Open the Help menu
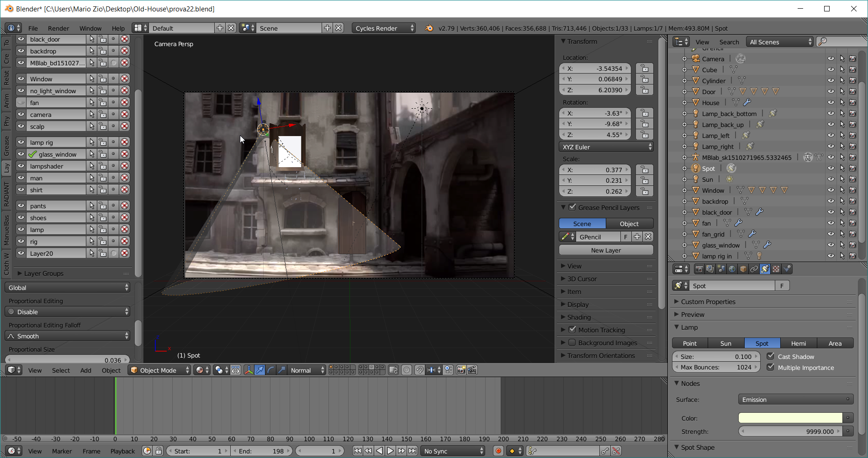The height and width of the screenshot is (458, 868). coord(118,28)
